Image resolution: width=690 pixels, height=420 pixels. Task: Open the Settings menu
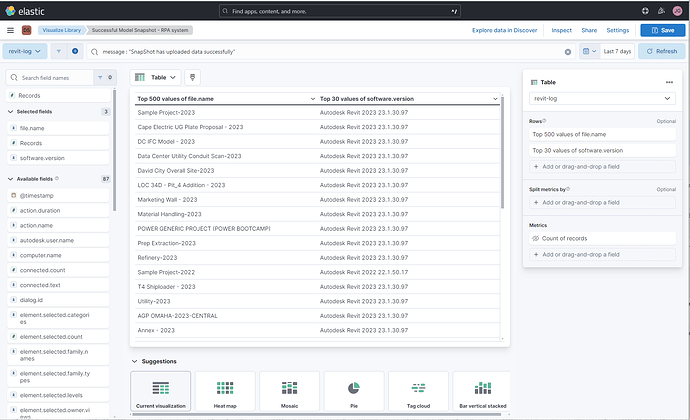click(x=617, y=30)
